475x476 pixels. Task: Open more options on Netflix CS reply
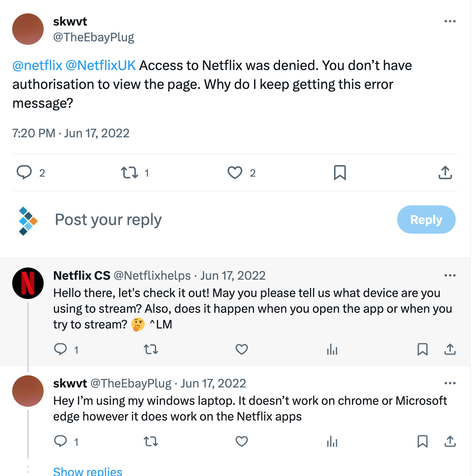coord(450,275)
